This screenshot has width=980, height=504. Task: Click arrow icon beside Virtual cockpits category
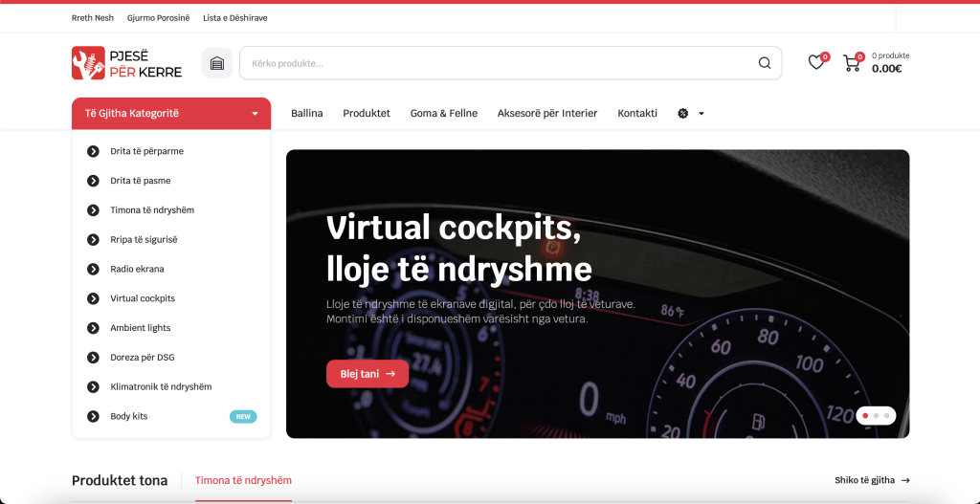tap(93, 298)
